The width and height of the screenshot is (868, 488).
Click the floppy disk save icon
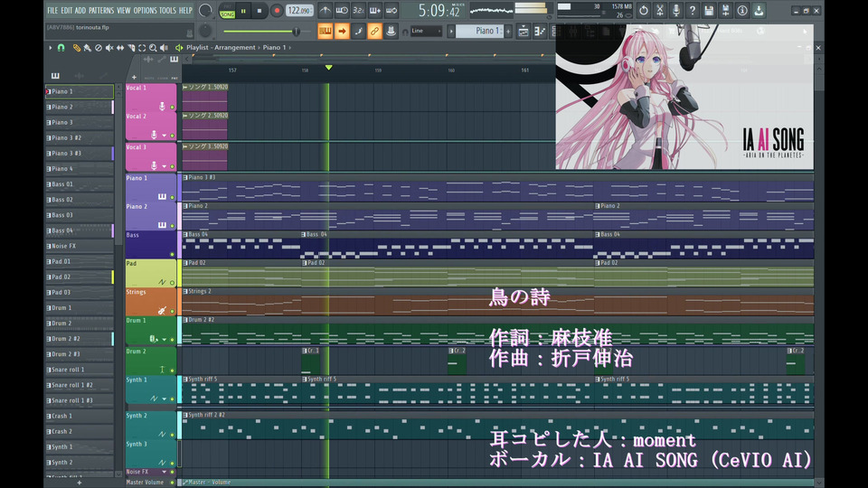(x=709, y=10)
